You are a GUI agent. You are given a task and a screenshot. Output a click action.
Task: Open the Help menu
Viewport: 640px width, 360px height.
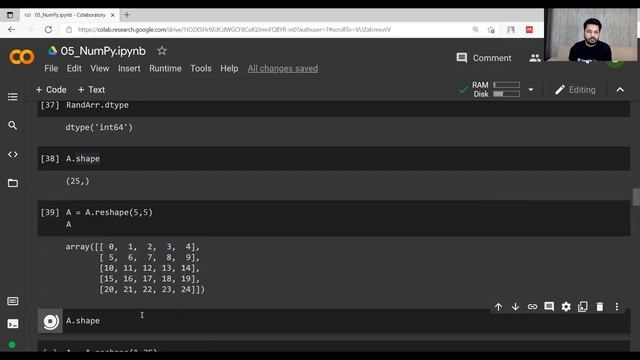(229, 68)
